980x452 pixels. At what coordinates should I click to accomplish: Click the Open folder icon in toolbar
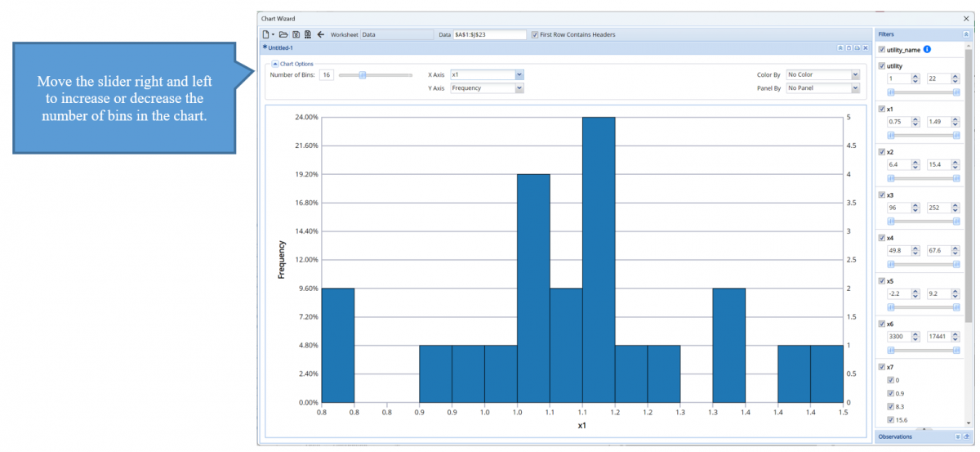pyautogui.click(x=283, y=35)
